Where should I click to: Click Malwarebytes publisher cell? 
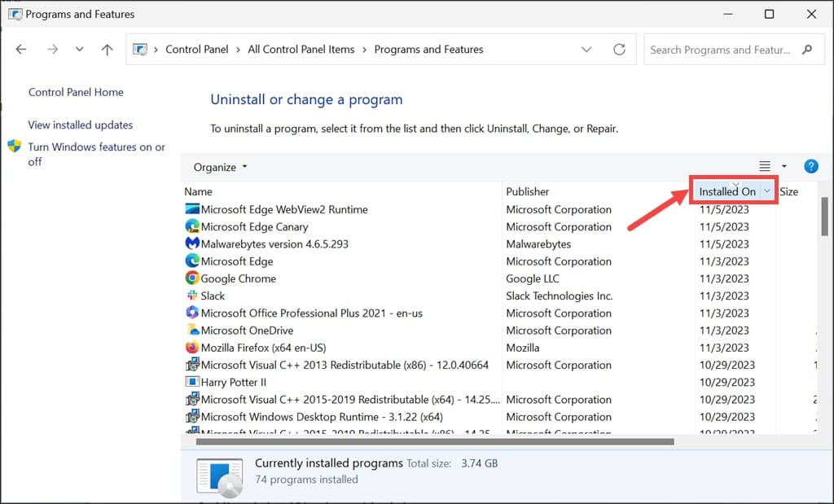(x=538, y=244)
